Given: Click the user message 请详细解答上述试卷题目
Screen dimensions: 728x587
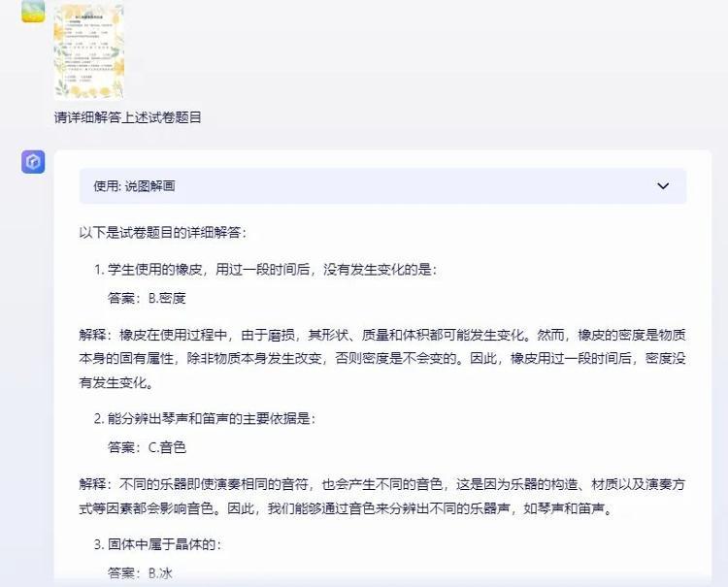Looking at the screenshot, I should (x=128, y=117).
